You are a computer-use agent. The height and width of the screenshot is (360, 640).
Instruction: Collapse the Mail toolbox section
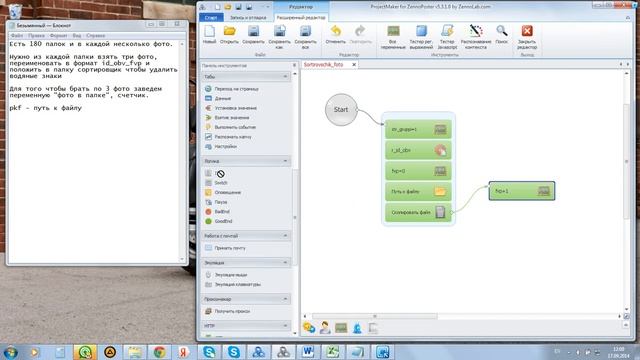click(285, 236)
